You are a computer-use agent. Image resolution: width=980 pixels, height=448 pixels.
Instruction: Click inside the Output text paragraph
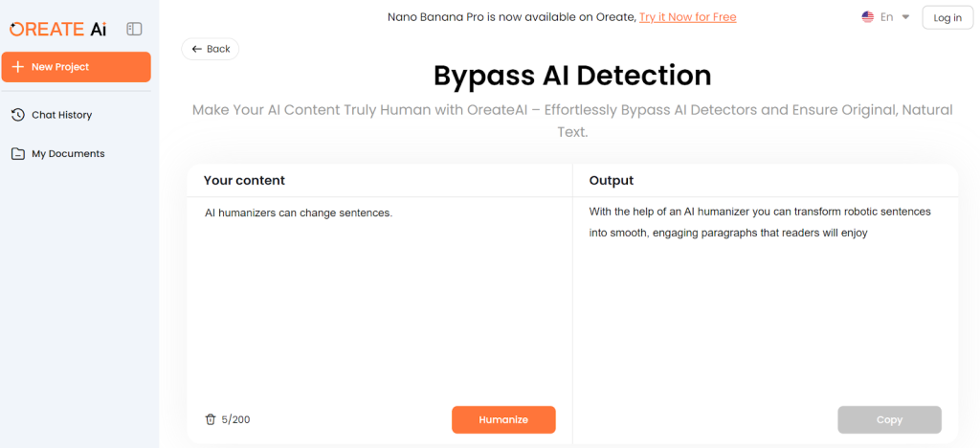click(760, 221)
